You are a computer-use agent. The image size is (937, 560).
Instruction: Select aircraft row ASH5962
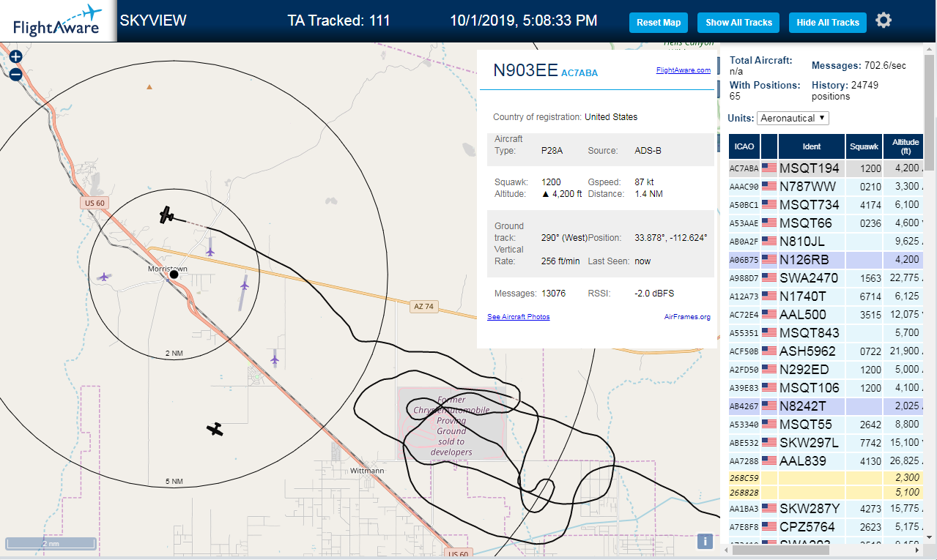tap(826, 351)
